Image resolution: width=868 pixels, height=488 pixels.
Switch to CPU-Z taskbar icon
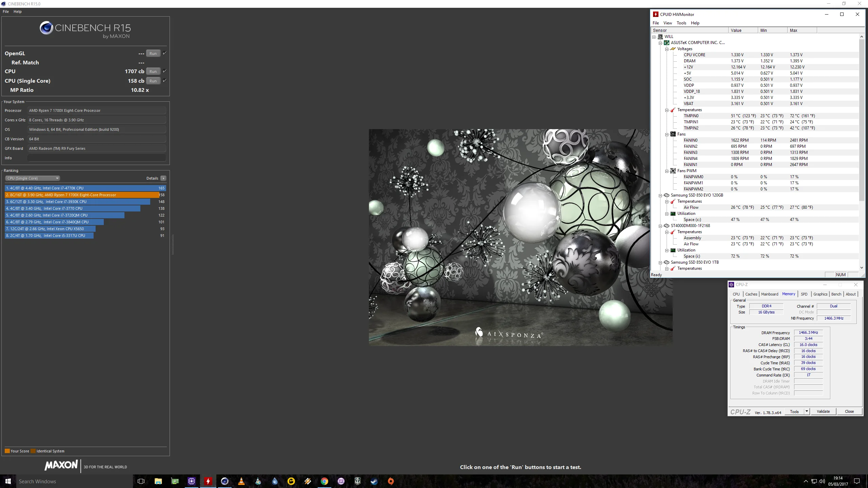click(192, 481)
